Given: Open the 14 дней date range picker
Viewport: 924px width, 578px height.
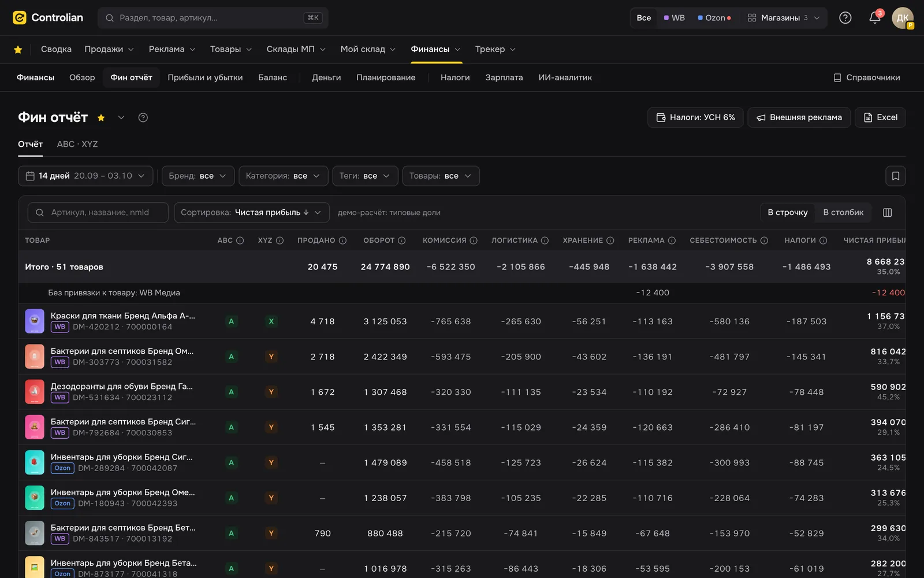Looking at the screenshot, I should point(85,176).
